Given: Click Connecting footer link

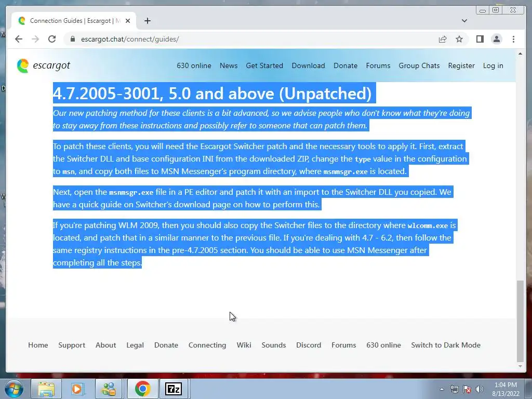Looking at the screenshot, I should (x=207, y=345).
